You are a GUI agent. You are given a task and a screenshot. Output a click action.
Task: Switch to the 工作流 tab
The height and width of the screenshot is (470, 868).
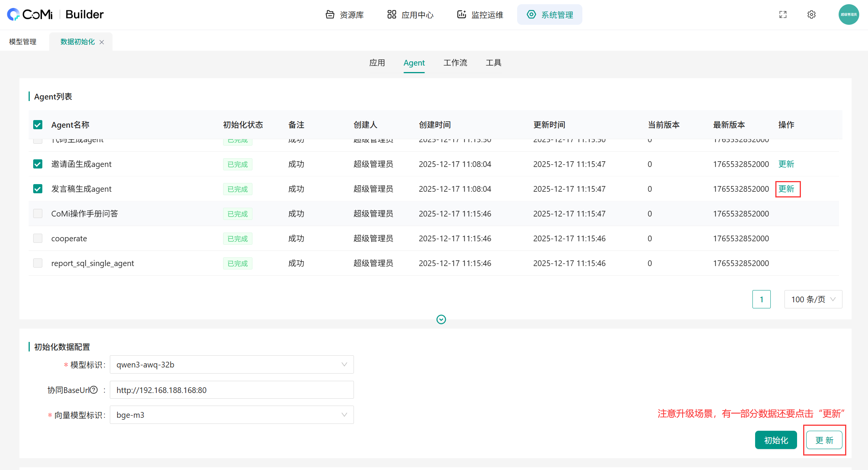pos(455,63)
